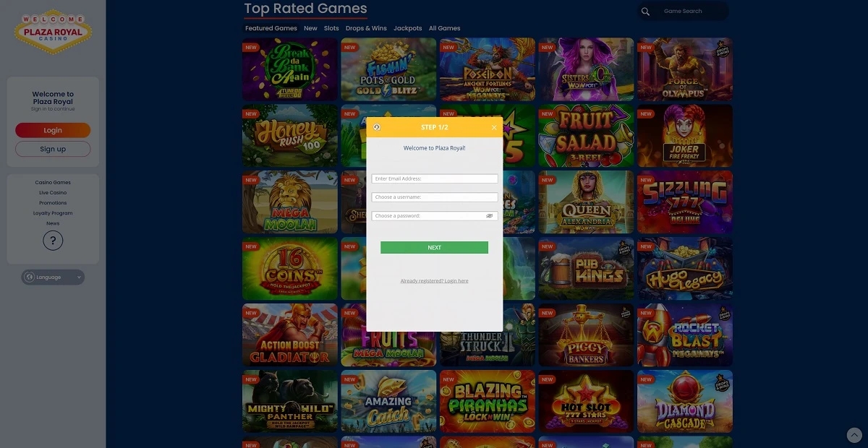Click the scroll-to-top arrow button

[854, 435]
